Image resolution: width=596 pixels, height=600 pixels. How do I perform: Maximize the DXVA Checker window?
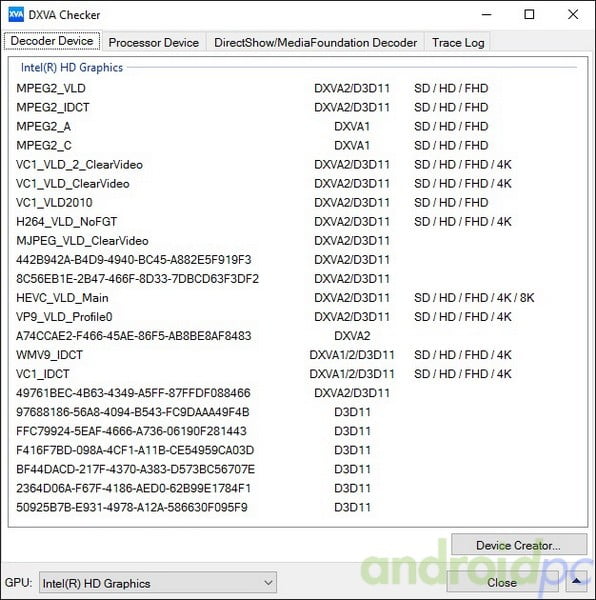click(x=529, y=15)
